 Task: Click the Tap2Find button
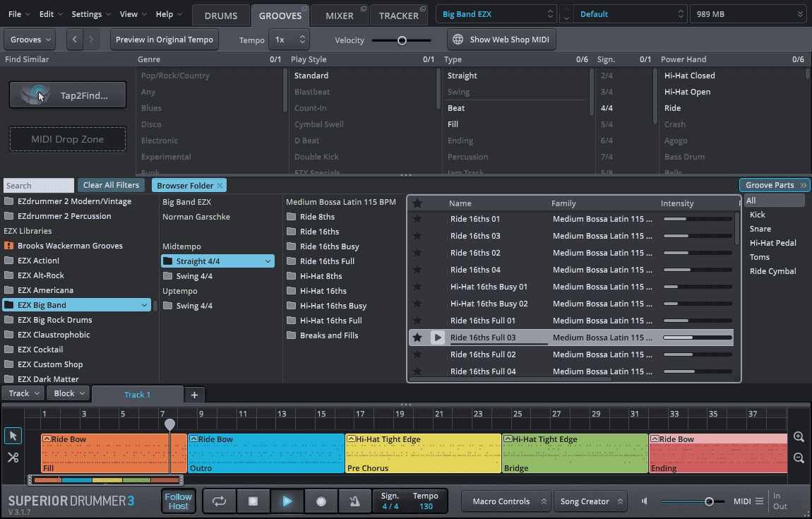click(68, 95)
